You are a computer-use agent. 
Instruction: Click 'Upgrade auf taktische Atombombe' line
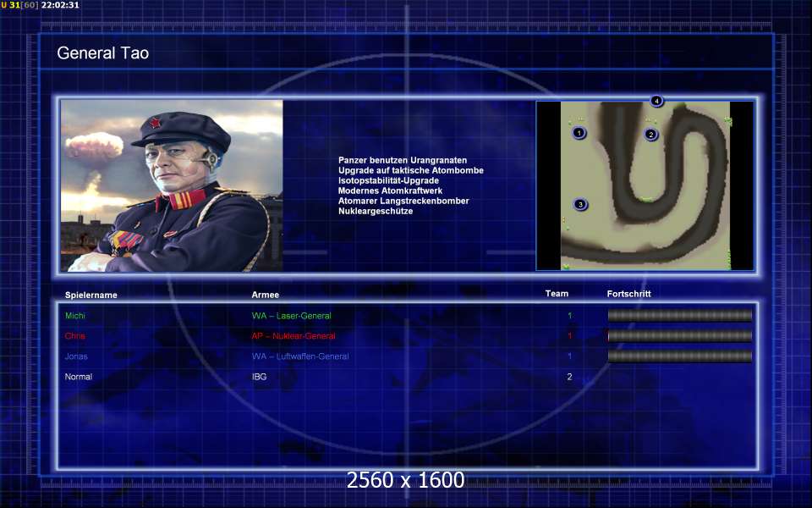tap(411, 170)
